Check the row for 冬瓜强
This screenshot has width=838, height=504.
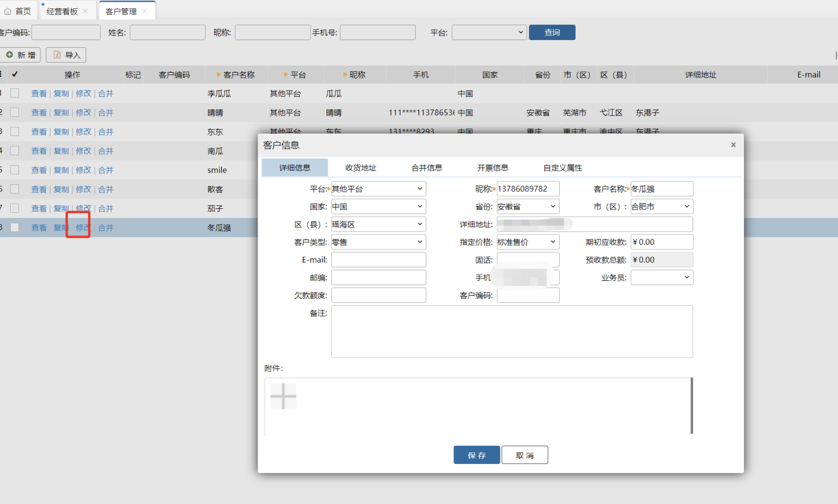tap(15, 227)
